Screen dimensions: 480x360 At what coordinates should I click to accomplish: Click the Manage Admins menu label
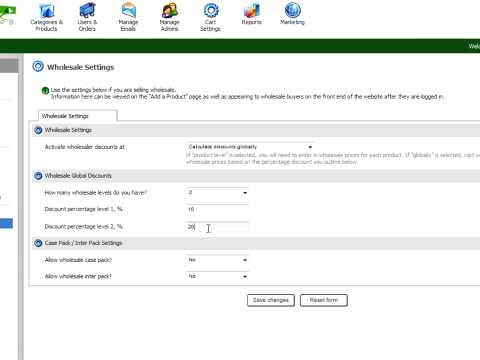click(169, 25)
